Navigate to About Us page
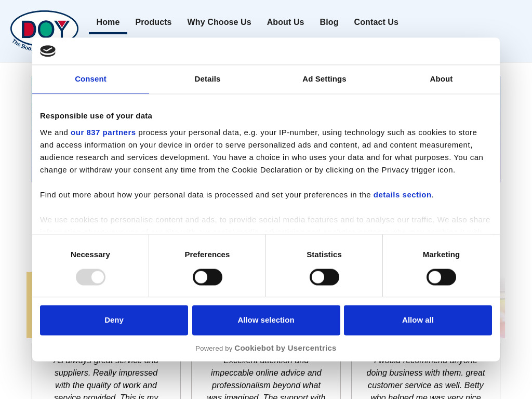 [x=285, y=22]
